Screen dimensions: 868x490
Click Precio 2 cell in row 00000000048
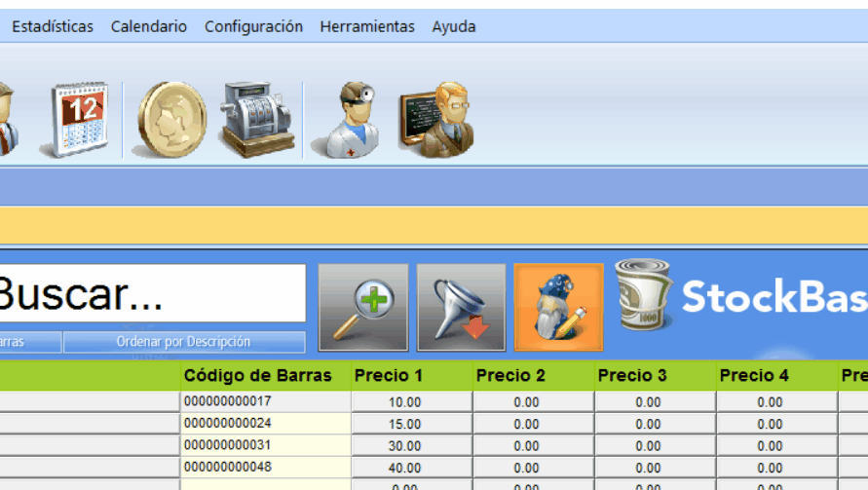coord(534,468)
